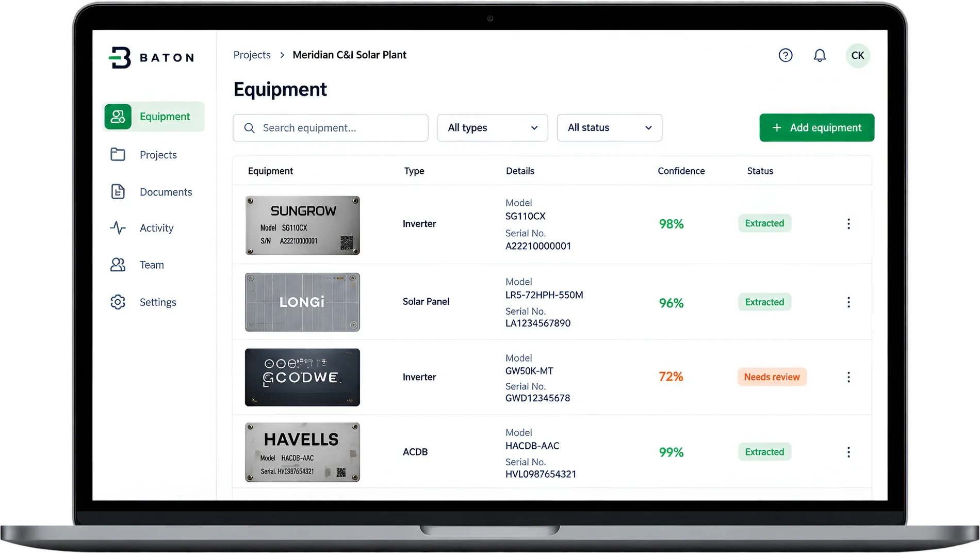Screen dimensions: 980x553
Task: Click the Extracted badge in Sungrow row
Action: pyautogui.click(x=764, y=223)
